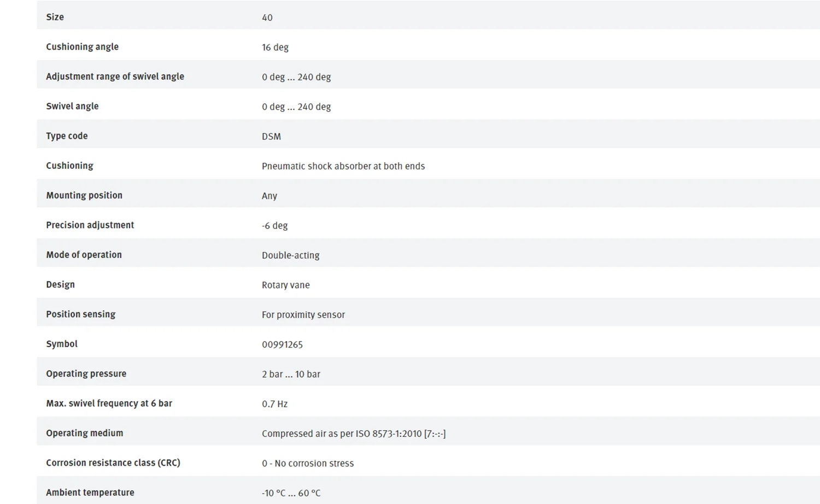Select the Mounting position label
820x504 pixels.
84,195
